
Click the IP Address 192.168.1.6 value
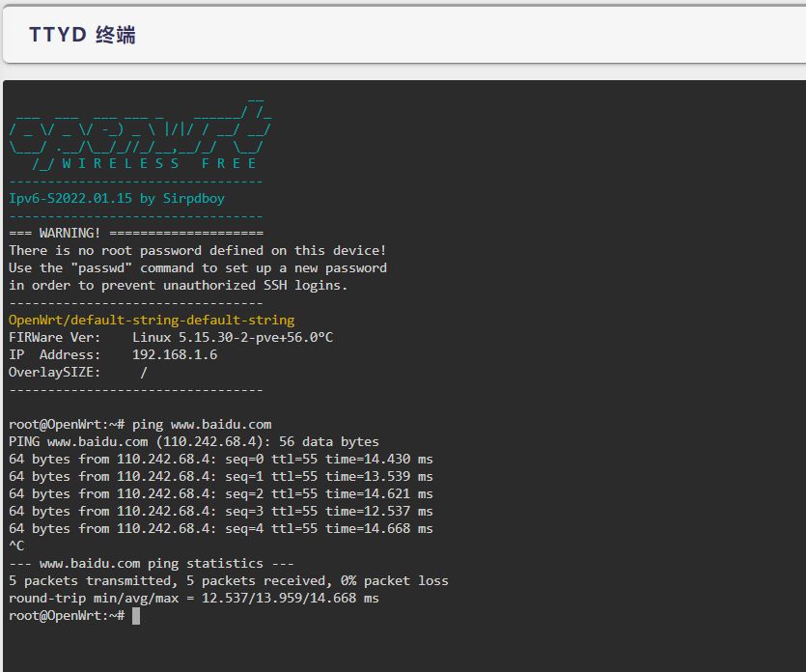tap(175, 354)
